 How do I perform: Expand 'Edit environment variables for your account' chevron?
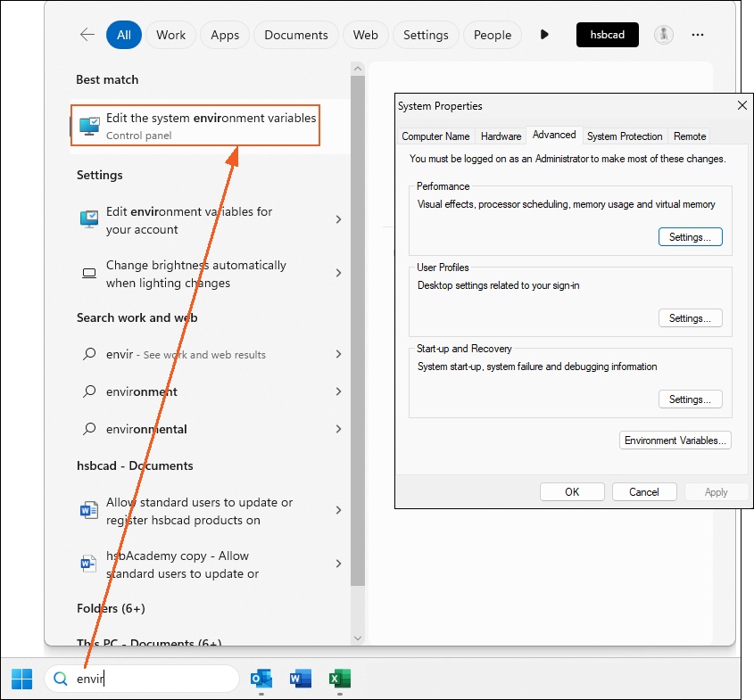click(338, 219)
